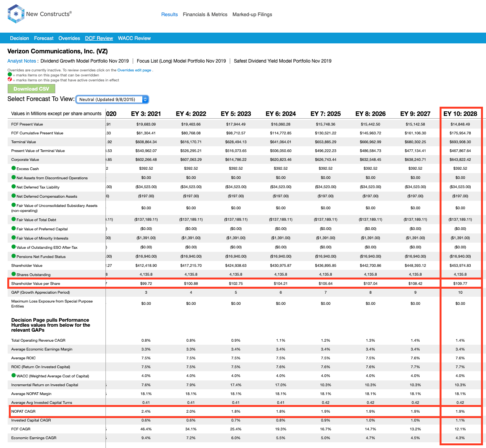Click the Shareholder Value per Share row label
This screenshot has width=486, height=448.
tap(36, 284)
